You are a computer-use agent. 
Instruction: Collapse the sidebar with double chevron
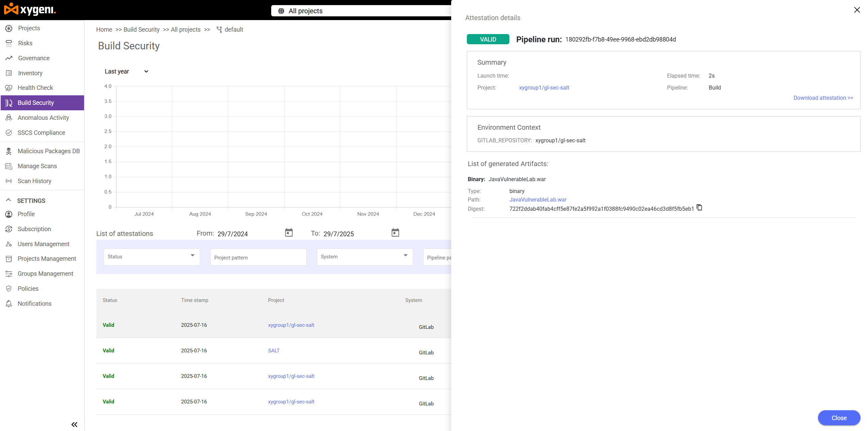(x=74, y=424)
